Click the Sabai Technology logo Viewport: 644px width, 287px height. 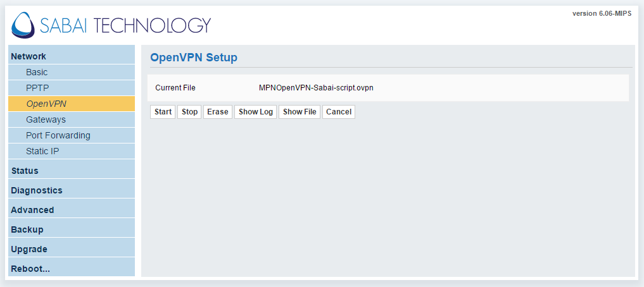pyautogui.click(x=111, y=25)
